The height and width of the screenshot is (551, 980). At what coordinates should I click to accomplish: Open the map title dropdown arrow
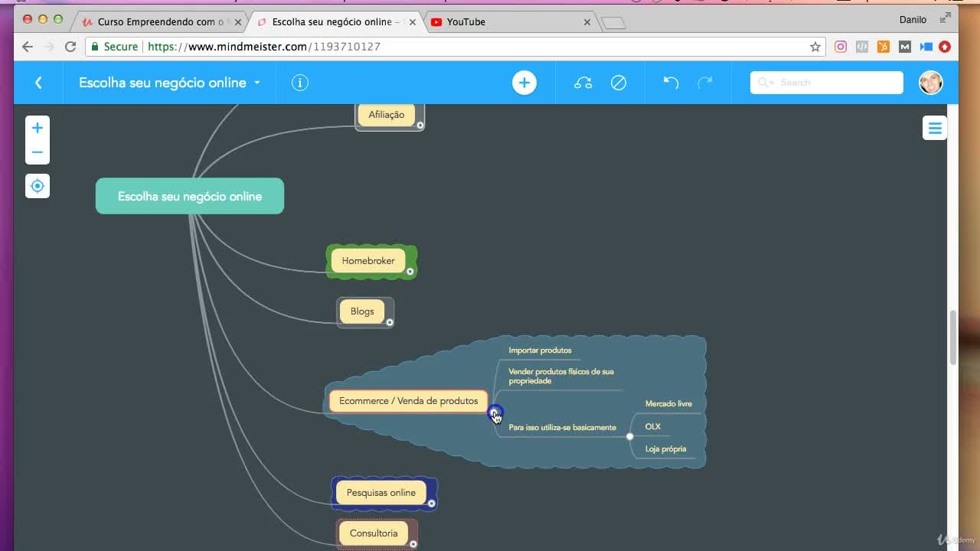[257, 83]
